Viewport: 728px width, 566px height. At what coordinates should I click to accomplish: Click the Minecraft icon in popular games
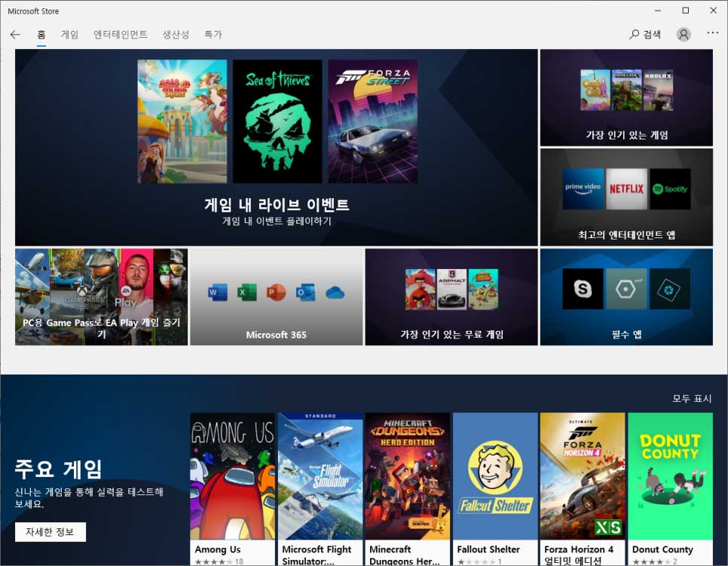point(626,90)
